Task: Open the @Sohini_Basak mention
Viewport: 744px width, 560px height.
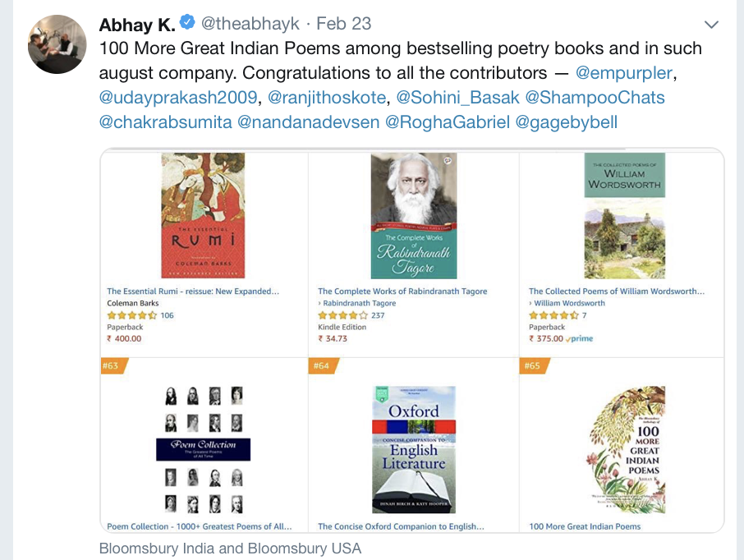Action: click(x=457, y=98)
